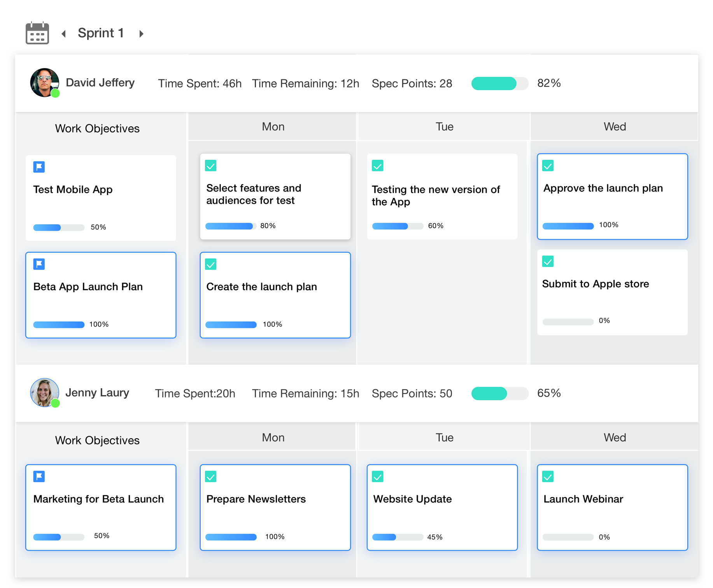
Task: Click Test Mobile App 50% progress bar
Action: [x=59, y=227]
